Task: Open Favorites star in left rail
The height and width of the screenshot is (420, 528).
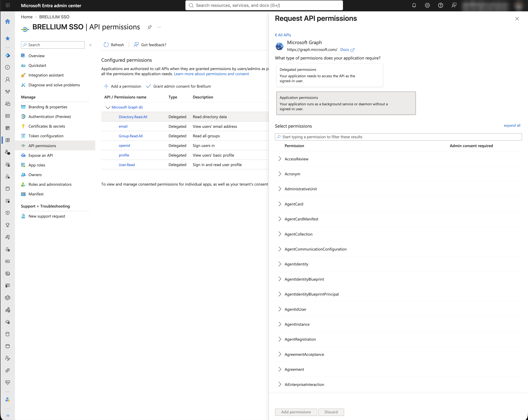Action: pyautogui.click(x=8, y=38)
